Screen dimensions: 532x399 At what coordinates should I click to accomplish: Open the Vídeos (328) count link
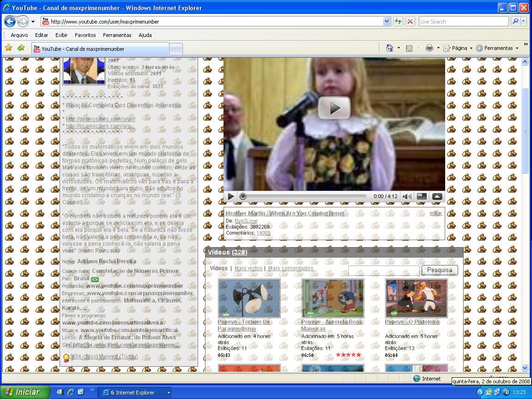point(240,252)
